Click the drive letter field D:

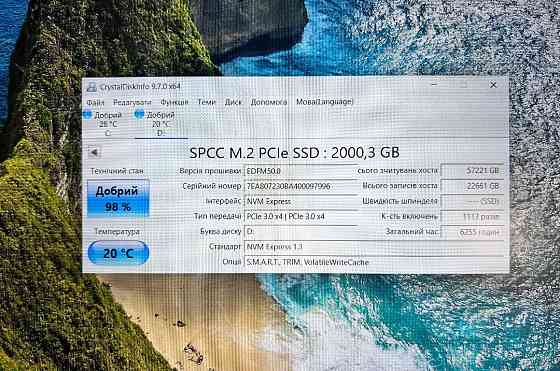tap(301, 231)
